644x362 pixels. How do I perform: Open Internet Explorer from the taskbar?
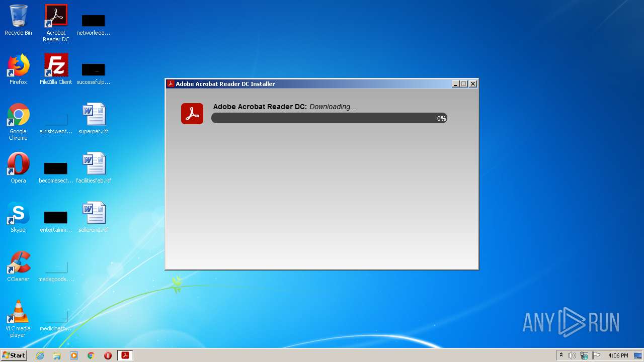(40, 355)
